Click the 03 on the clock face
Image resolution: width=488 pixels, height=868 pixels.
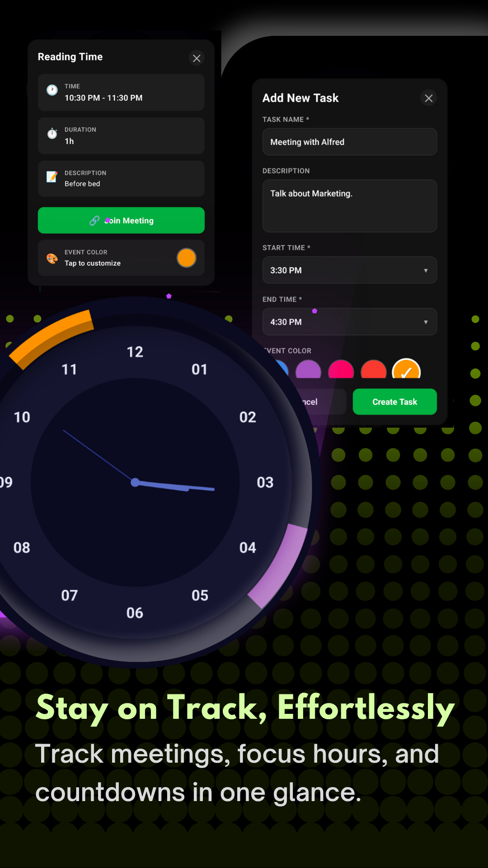[x=265, y=482]
